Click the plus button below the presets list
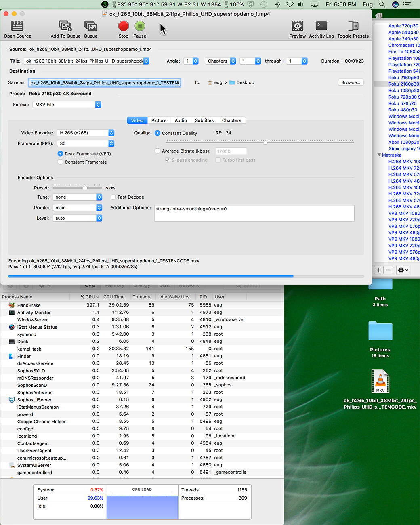Viewport: 420px width, 525px height. [x=379, y=270]
